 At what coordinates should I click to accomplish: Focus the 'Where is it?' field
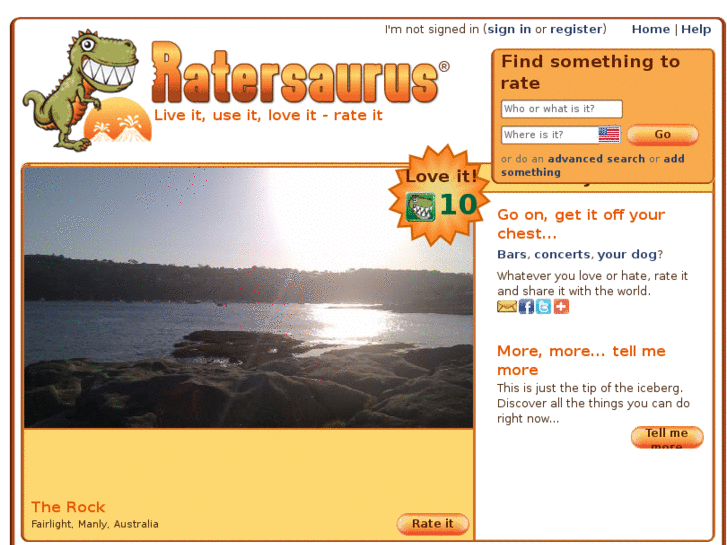pos(550,135)
